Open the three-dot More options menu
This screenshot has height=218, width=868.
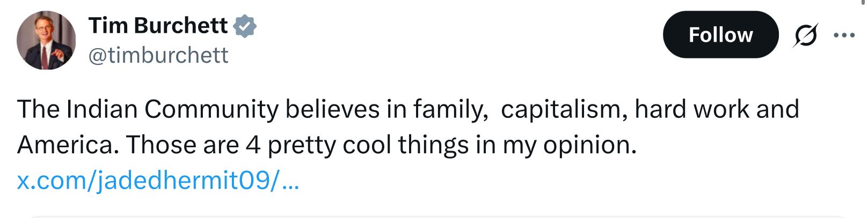pos(844,35)
